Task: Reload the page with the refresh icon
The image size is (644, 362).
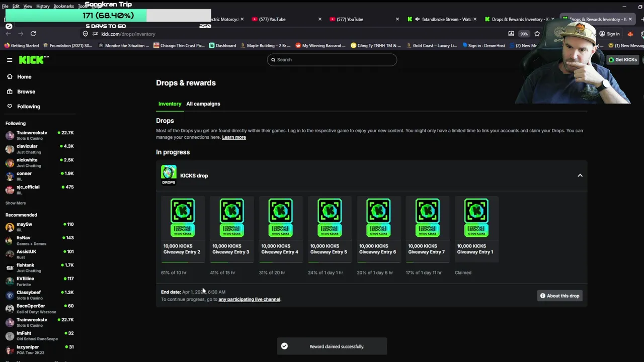Action: pyautogui.click(x=33, y=34)
